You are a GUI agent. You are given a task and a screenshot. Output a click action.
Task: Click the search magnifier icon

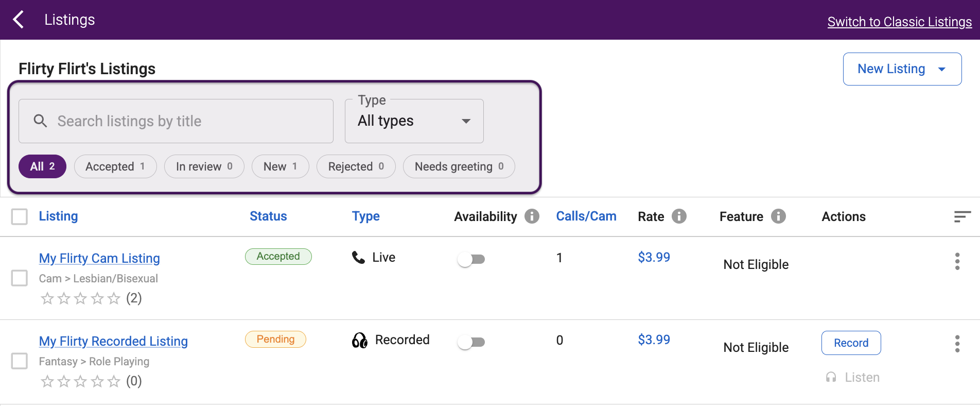[40, 121]
